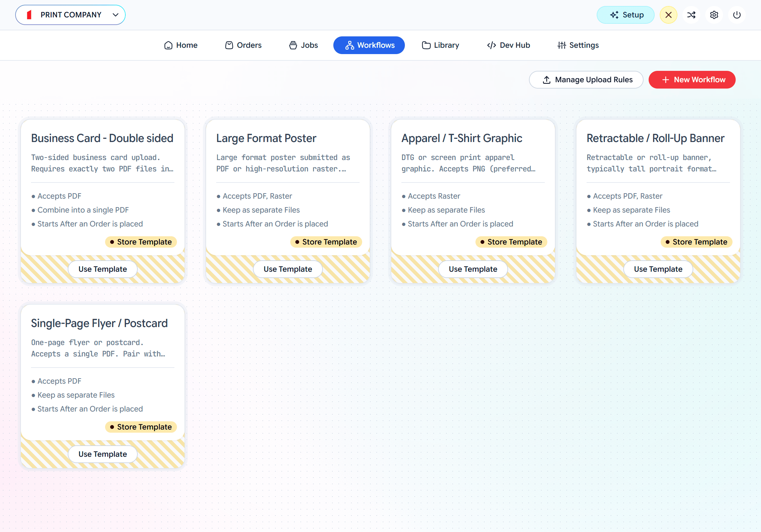761x532 pixels.
Task: Click 'Combine into a single PDF' text
Action: point(83,210)
